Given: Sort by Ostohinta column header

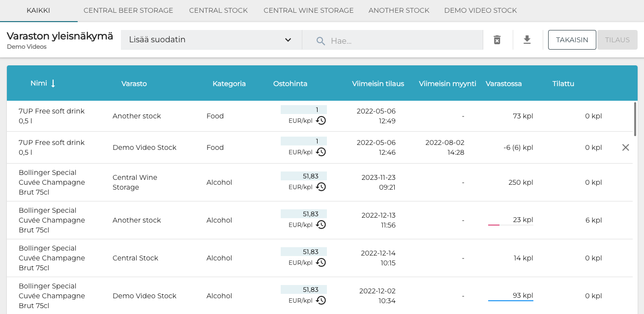Looking at the screenshot, I should (290, 84).
